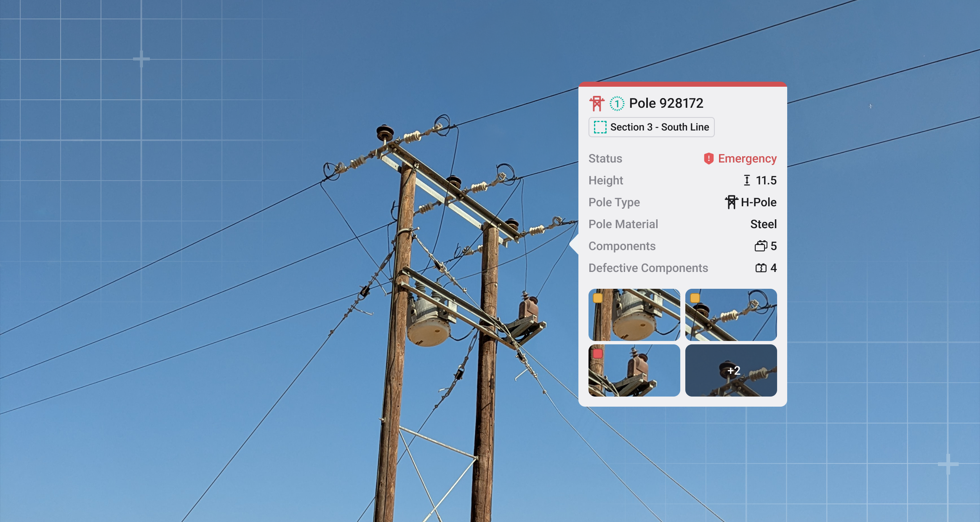Select the height value 11.5
This screenshot has height=522, width=980.
coord(766,181)
